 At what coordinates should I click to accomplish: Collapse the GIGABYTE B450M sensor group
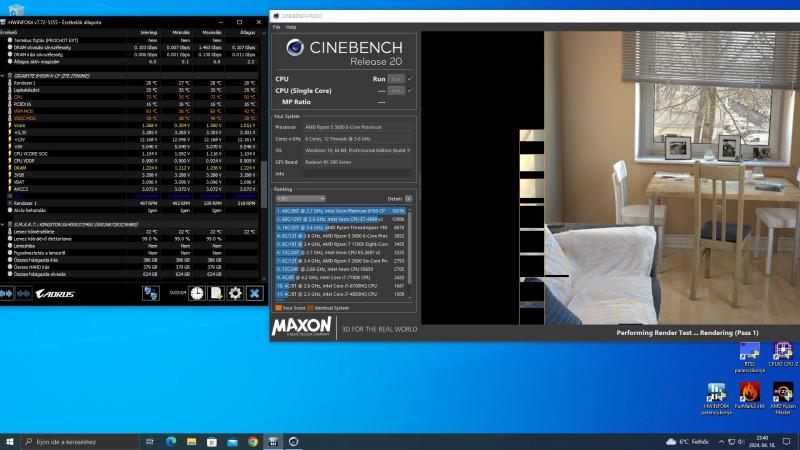tap(3, 76)
